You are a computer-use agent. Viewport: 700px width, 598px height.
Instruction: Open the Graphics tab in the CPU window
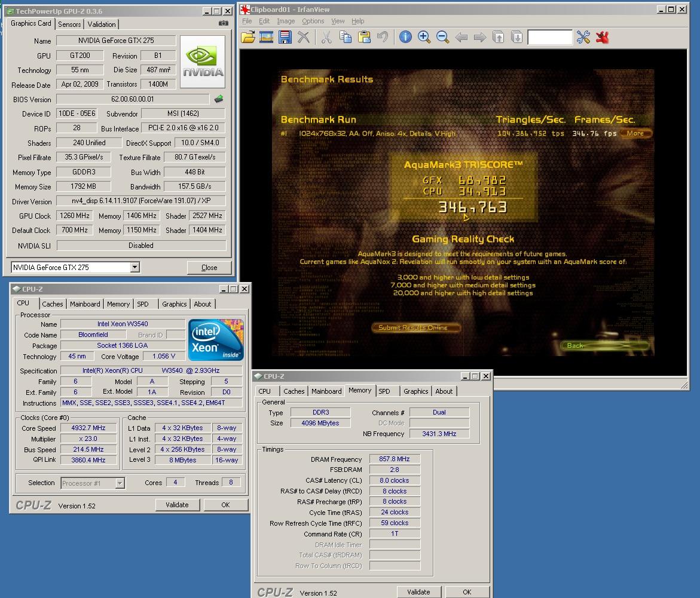[x=175, y=304]
